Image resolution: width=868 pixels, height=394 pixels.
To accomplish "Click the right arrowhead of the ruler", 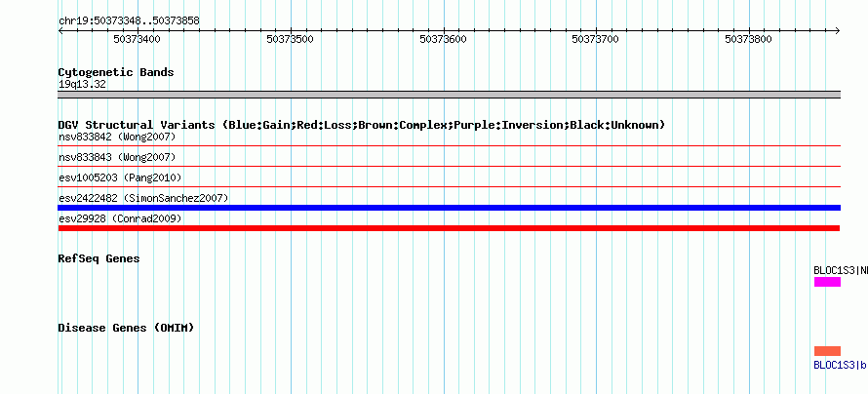I will click(838, 30).
